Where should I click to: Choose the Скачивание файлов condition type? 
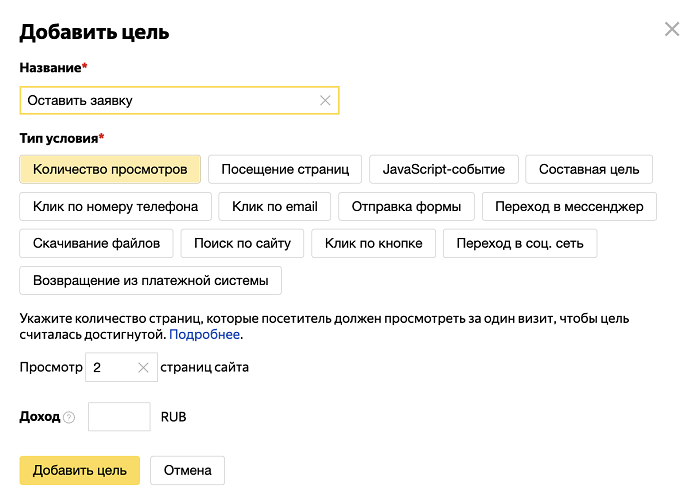pos(96,243)
